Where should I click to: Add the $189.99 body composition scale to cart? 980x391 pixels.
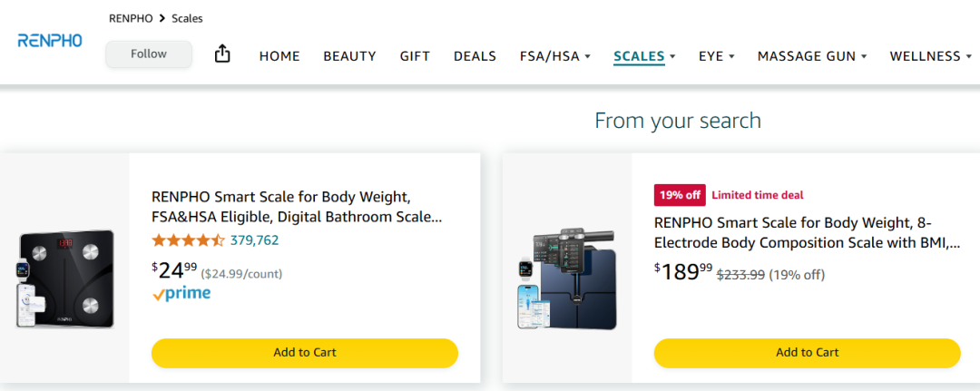807,353
